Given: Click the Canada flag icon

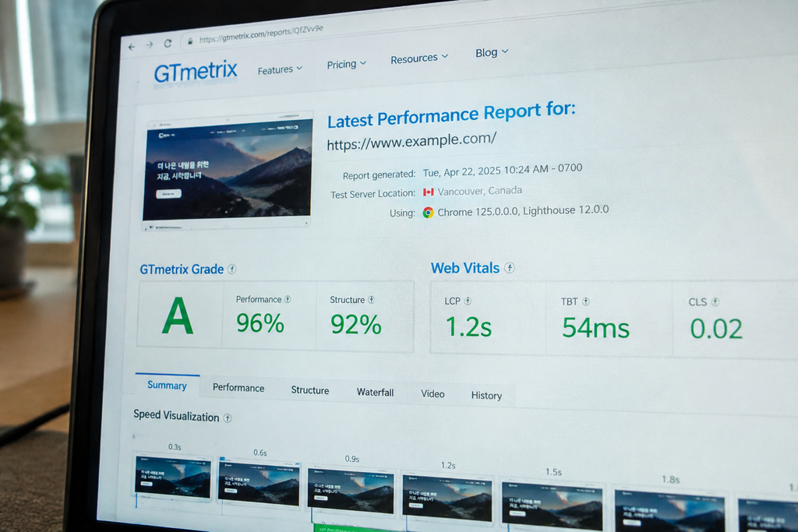Looking at the screenshot, I should tap(429, 192).
